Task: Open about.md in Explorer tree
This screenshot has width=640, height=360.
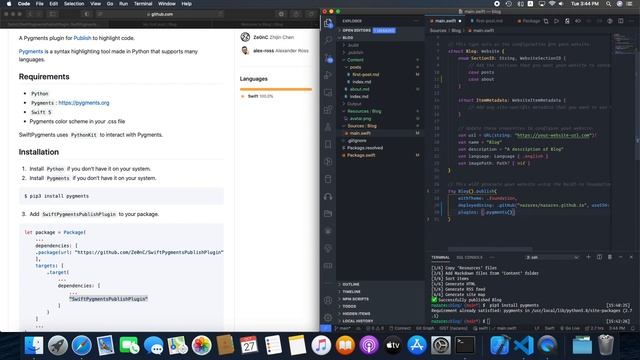Action: (360, 89)
